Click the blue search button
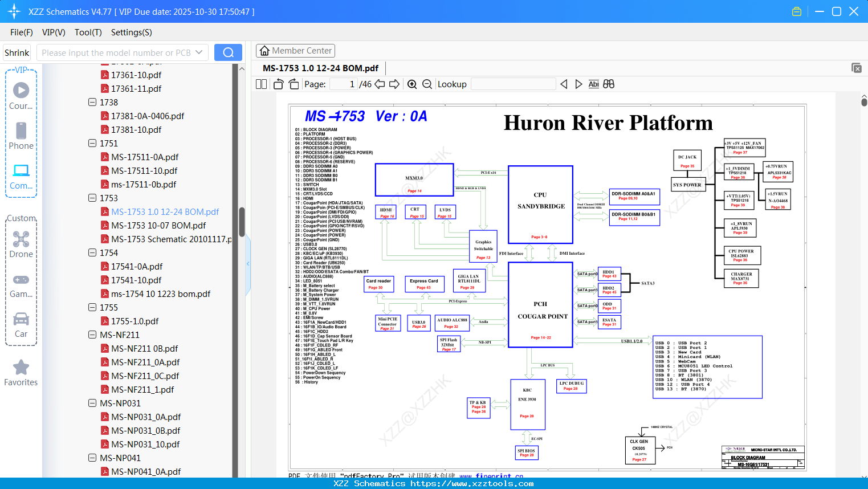The width and height of the screenshot is (868, 489). point(228,52)
